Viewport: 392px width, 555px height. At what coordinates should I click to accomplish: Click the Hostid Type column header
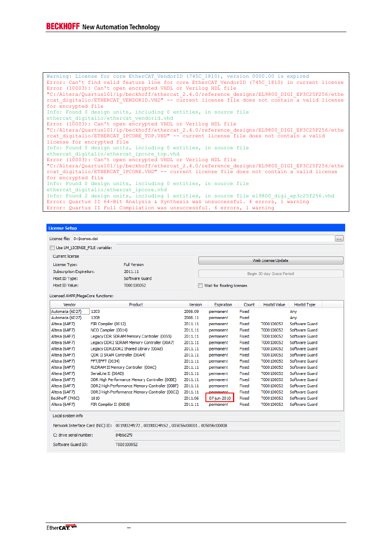point(305,305)
